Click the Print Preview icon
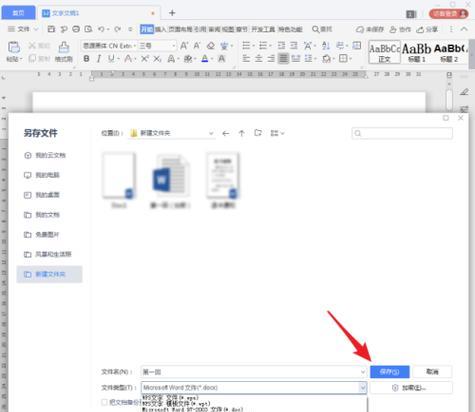 (x=88, y=29)
